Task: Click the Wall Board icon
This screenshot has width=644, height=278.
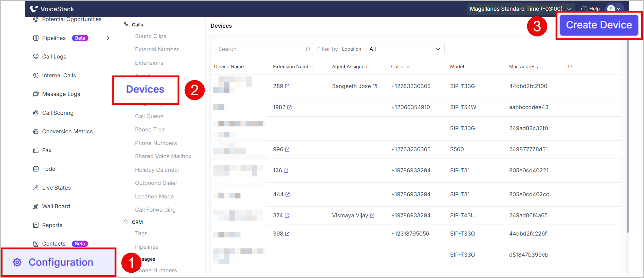Action: pos(36,206)
